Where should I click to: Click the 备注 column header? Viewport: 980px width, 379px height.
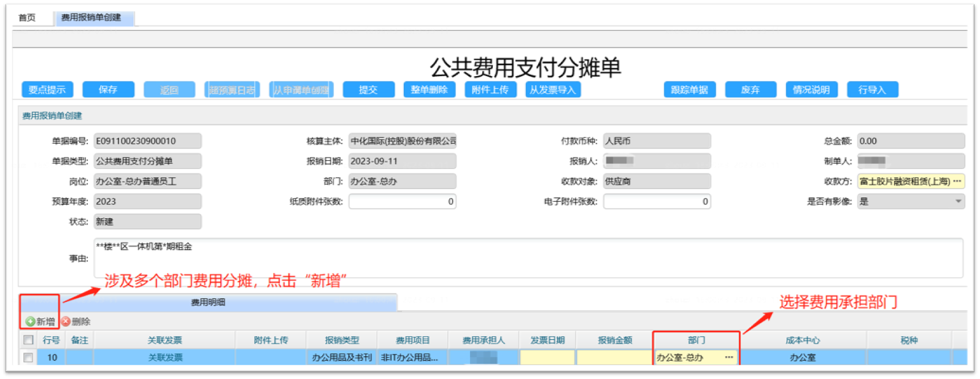coord(79,340)
